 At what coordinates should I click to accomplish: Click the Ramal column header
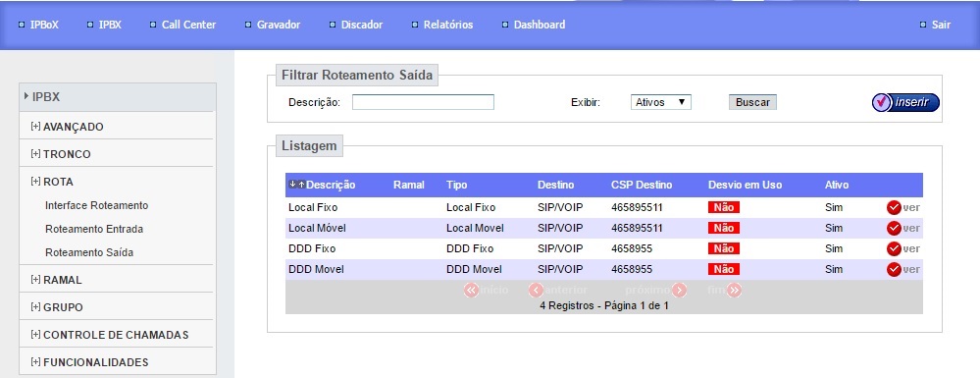(x=409, y=185)
